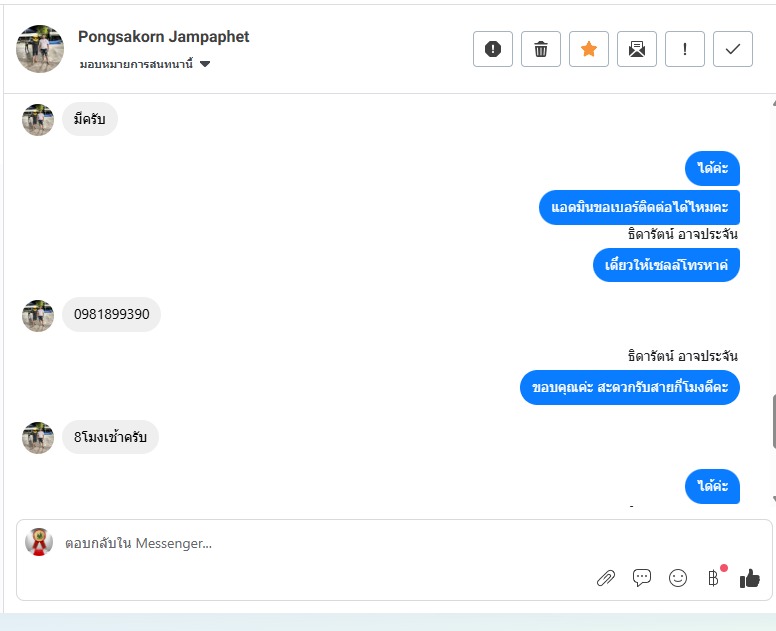
Task: Mark the conversation as spam with the octagon icon
Action: 492,49
